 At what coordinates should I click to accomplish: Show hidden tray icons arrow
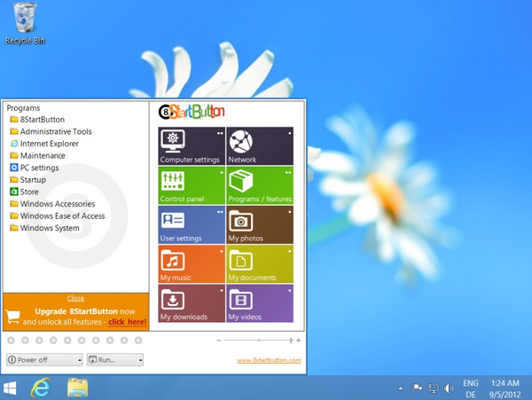(x=401, y=388)
